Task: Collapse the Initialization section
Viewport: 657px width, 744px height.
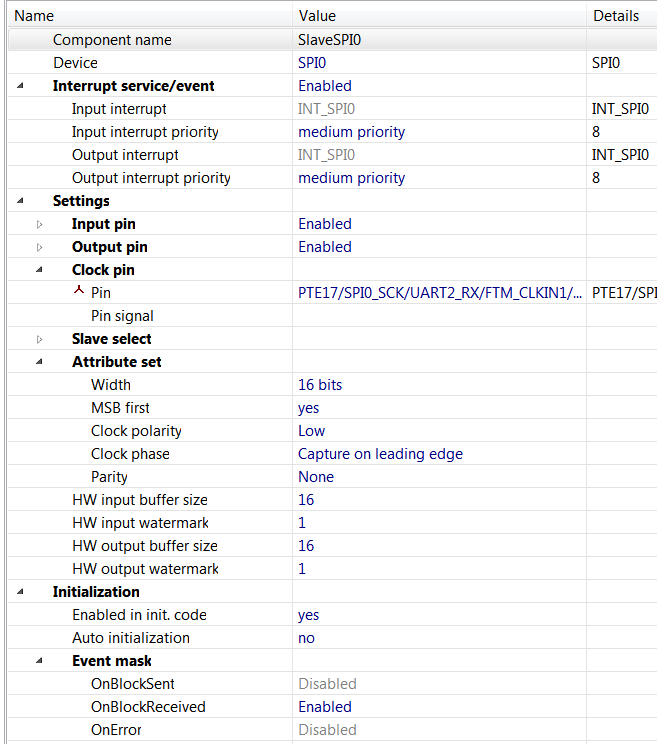Action: (21, 592)
